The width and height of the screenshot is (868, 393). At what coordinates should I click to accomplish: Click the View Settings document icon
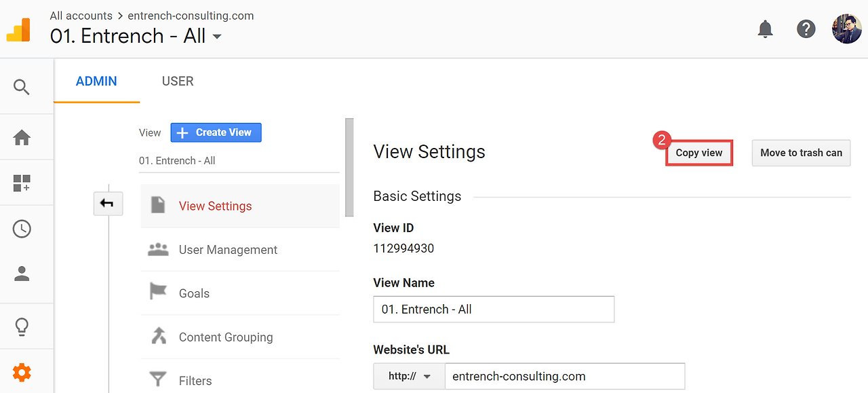click(158, 205)
